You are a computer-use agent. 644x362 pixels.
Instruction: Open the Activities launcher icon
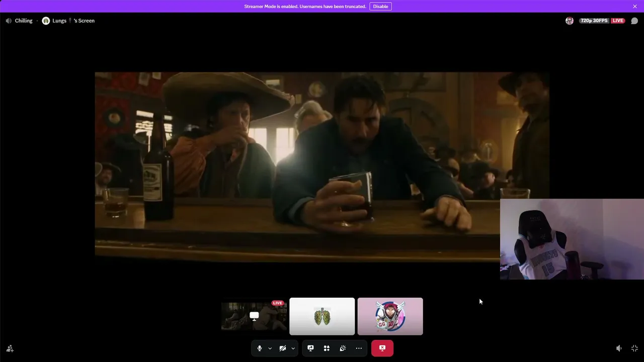[x=327, y=348]
